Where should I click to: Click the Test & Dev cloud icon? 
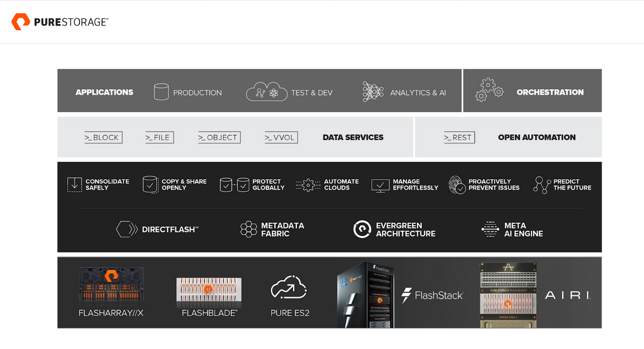(x=266, y=92)
